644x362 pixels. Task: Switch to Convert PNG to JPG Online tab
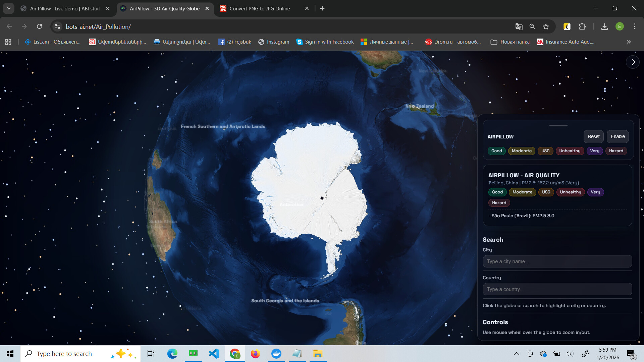260,8
